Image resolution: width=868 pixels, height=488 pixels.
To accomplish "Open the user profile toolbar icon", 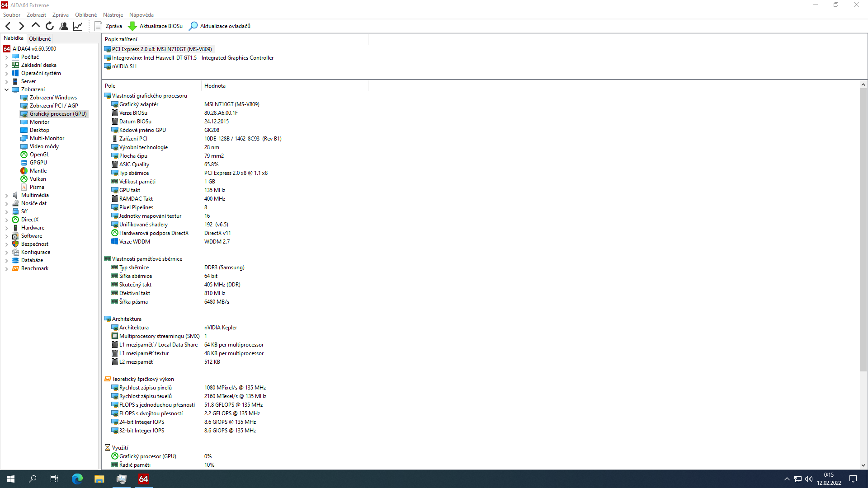I will (x=64, y=26).
